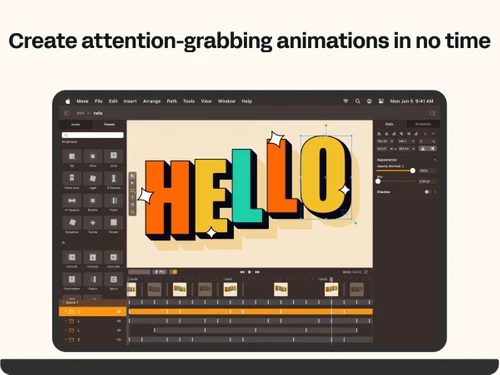Click the opacity percentage value field
Viewport: 500px width, 375px height.
point(427,171)
